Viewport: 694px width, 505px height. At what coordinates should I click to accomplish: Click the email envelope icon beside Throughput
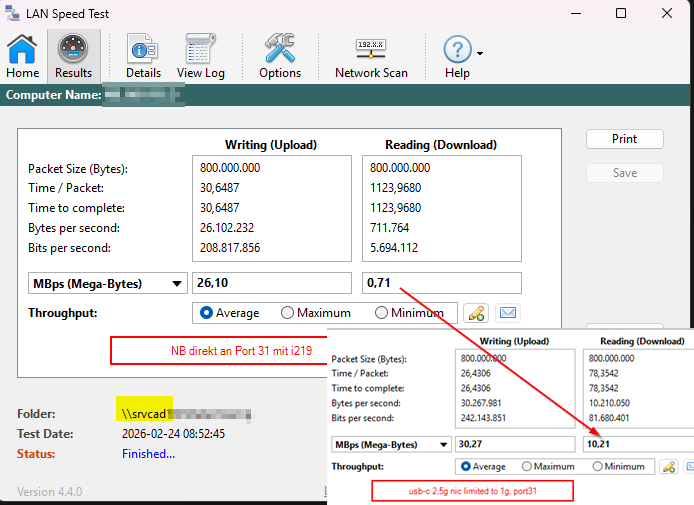point(508,313)
